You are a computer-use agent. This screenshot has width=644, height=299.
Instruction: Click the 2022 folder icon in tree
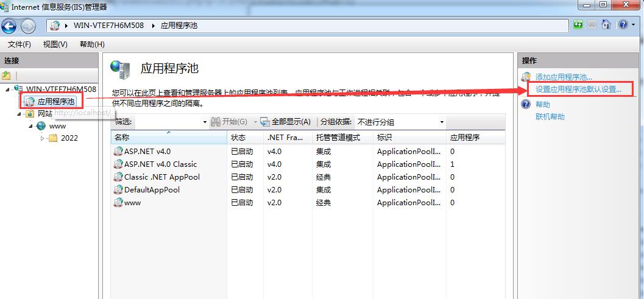pyautogui.click(x=53, y=138)
